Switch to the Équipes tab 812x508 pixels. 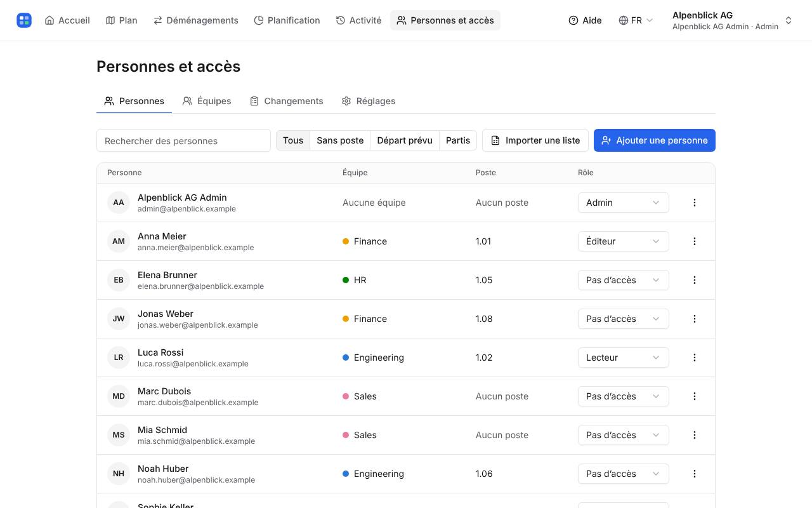[x=207, y=101]
